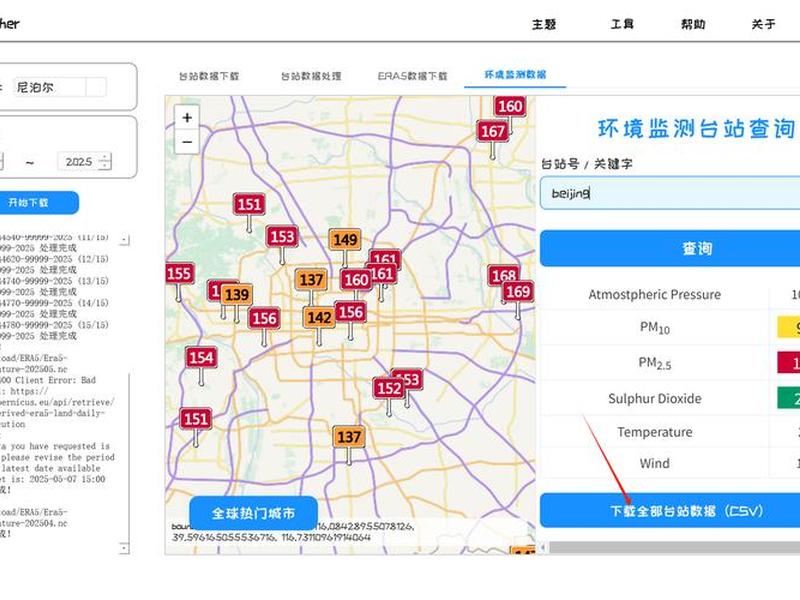This screenshot has width=800, height=600.
Task: Open the 尼泊尔 country dropdown
Action: pos(96,87)
